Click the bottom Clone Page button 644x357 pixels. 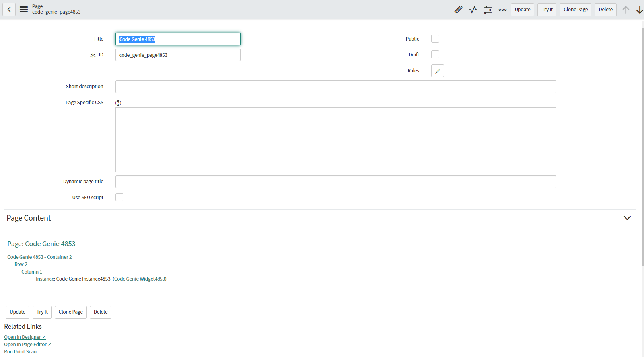(71, 312)
